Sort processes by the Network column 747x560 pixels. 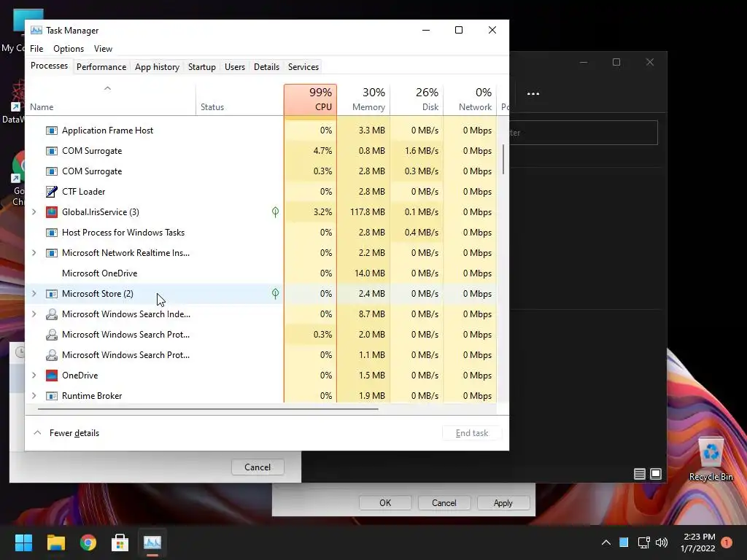[x=471, y=100]
